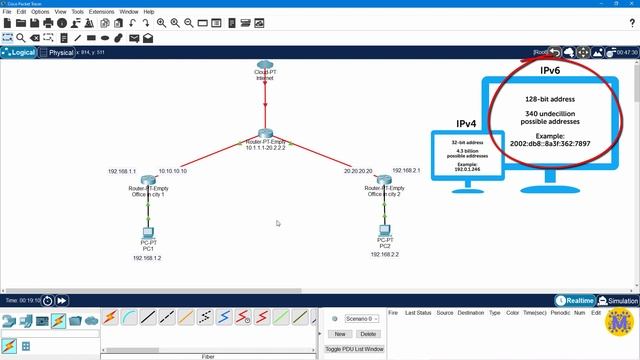
Task: Set tiled background via mountain icon
Action: [597, 52]
